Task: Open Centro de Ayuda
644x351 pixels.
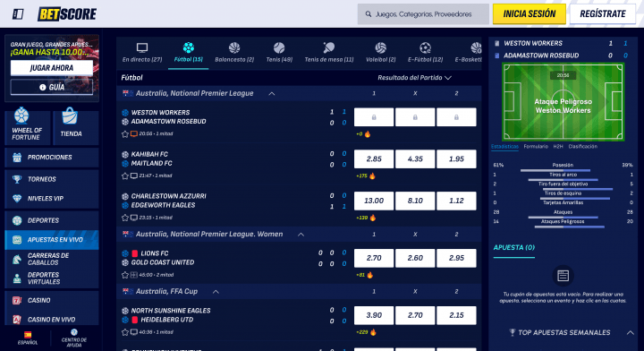Action: coord(74,338)
